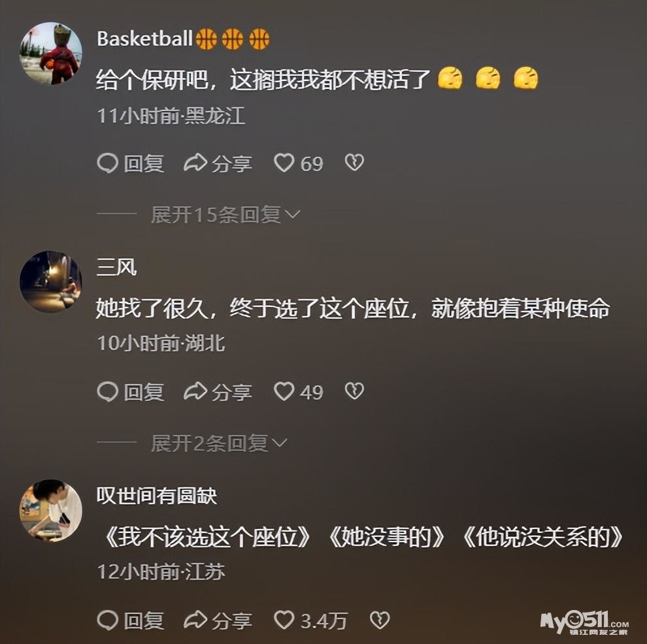
Task: Expand 展开2条回复 under 三风's comment
Action: (219, 443)
